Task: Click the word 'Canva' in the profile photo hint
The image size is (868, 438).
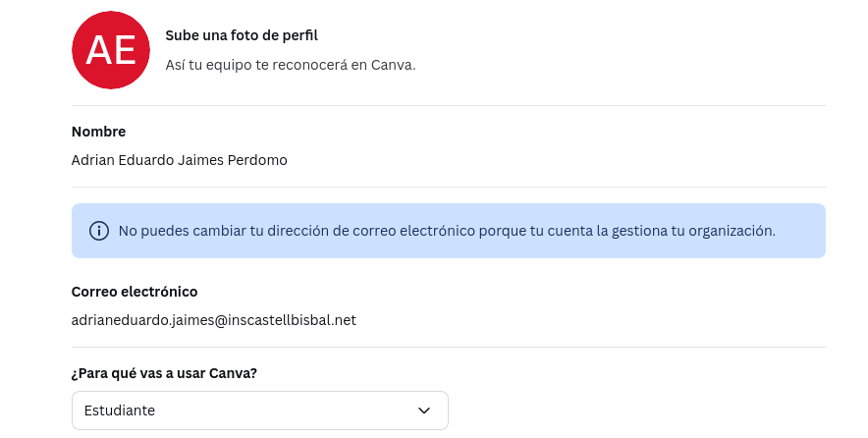Action: (x=393, y=65)
